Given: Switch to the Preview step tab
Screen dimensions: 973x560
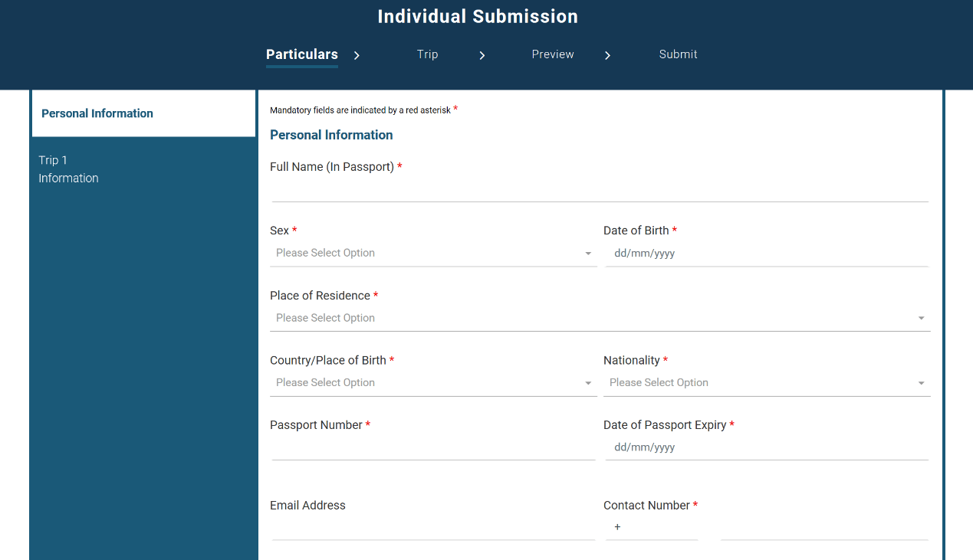Looking at the screenshot, I should 553,54.
